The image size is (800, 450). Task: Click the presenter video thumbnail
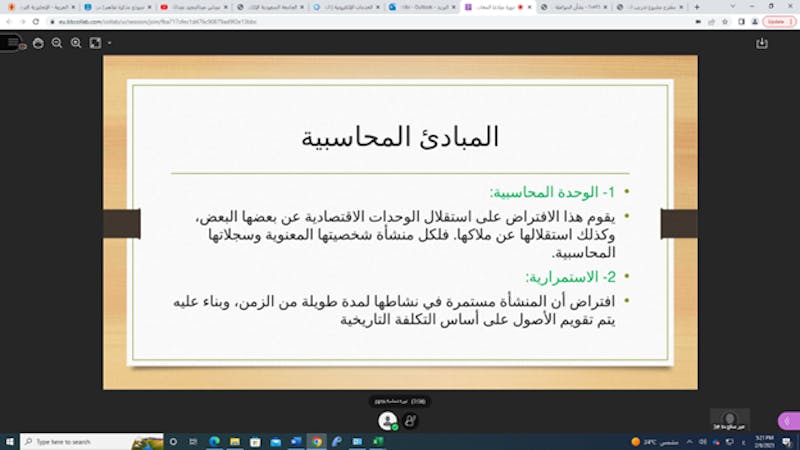coord(730,418)
